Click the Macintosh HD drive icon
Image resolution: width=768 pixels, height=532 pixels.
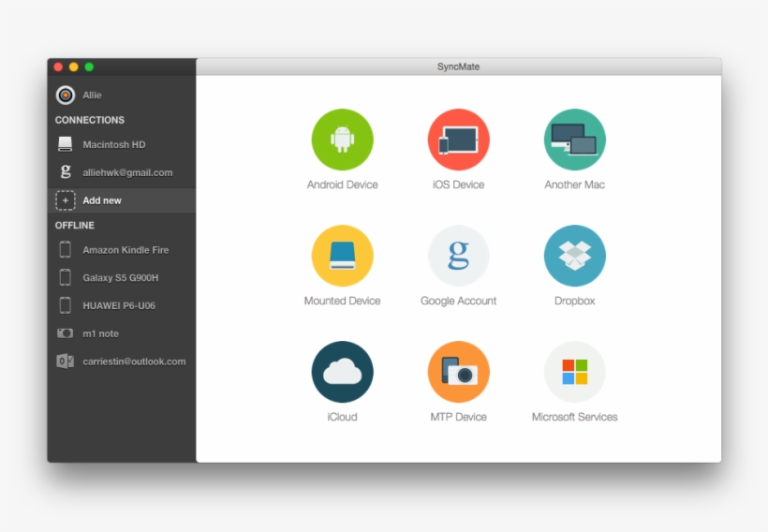coord(66,144)
